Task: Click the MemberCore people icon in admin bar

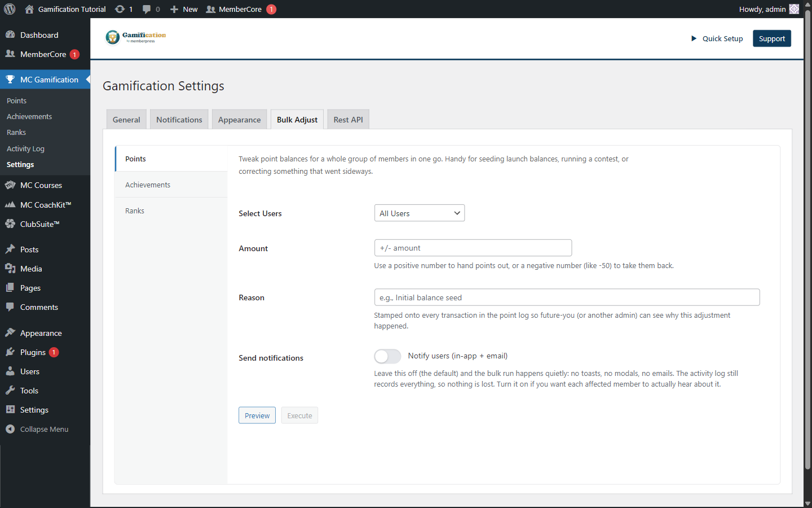Action: (211, 9)
